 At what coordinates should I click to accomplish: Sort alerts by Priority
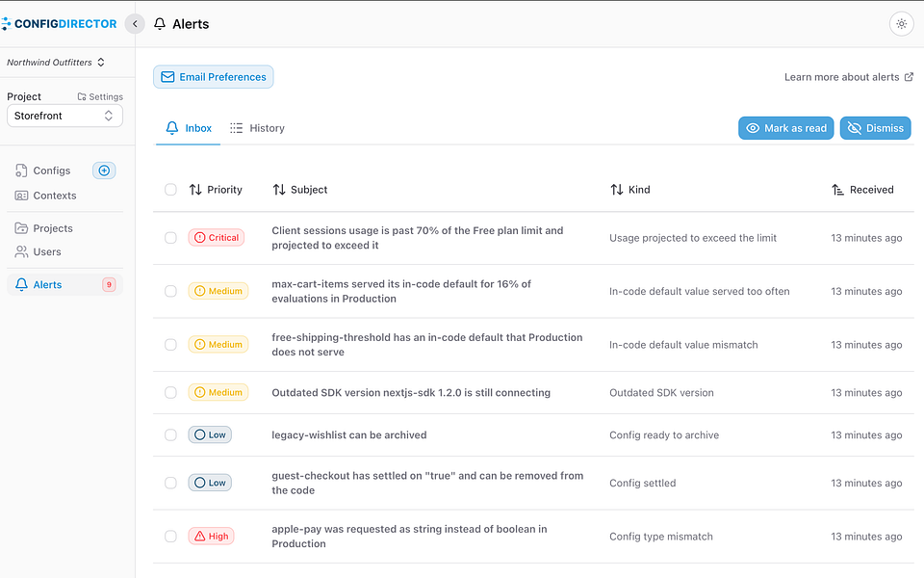(216, 190)
